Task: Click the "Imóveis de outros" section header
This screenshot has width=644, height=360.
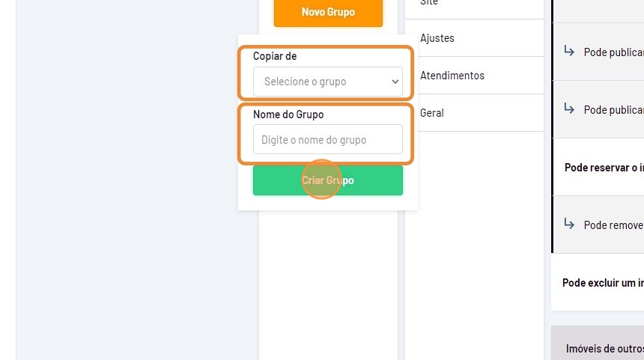Action: click(604, 348)
